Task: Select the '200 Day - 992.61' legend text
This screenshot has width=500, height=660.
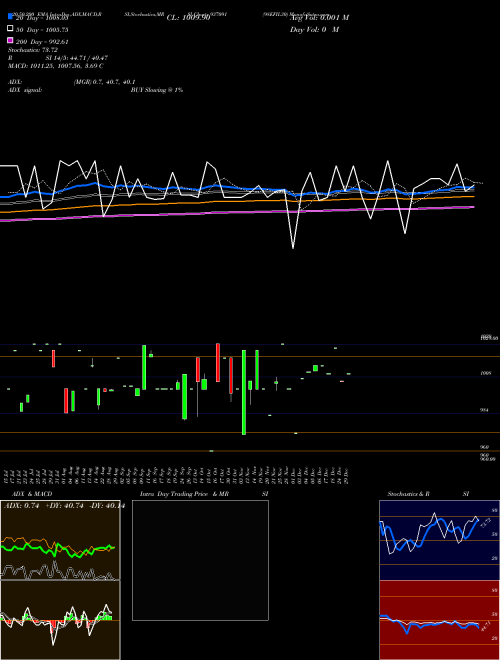Action: [42, 42]
